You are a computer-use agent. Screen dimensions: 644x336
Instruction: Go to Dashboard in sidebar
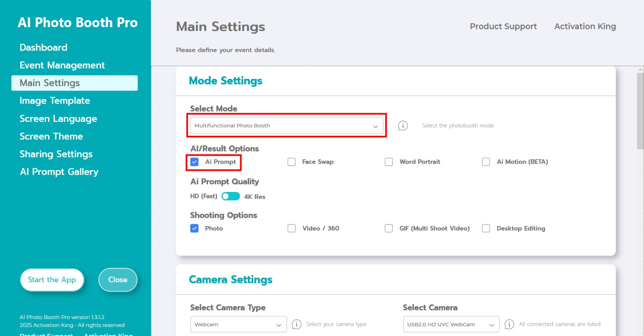tap(44, 47)
